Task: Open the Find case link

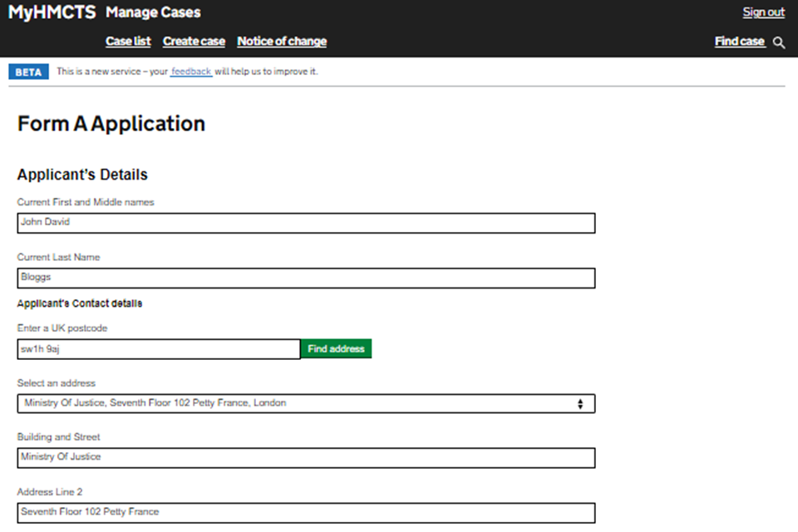Action: pos(739,42)
